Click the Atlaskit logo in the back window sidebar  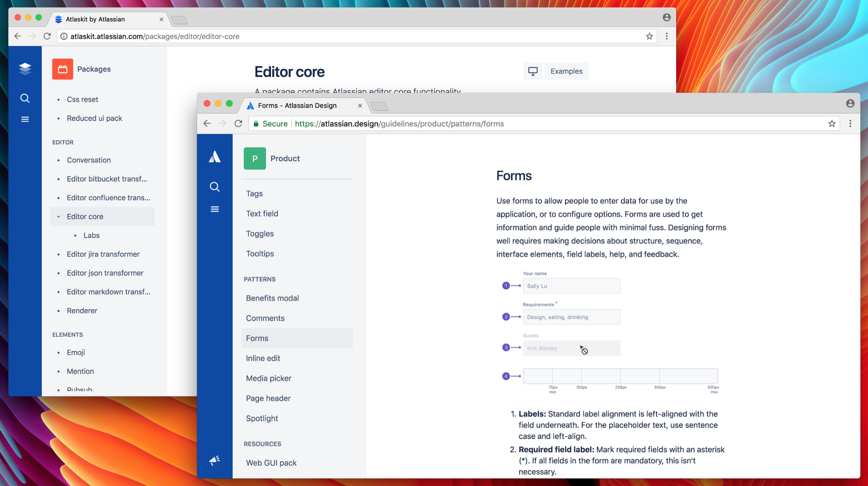pyautogui.click(x=25, y=69)
